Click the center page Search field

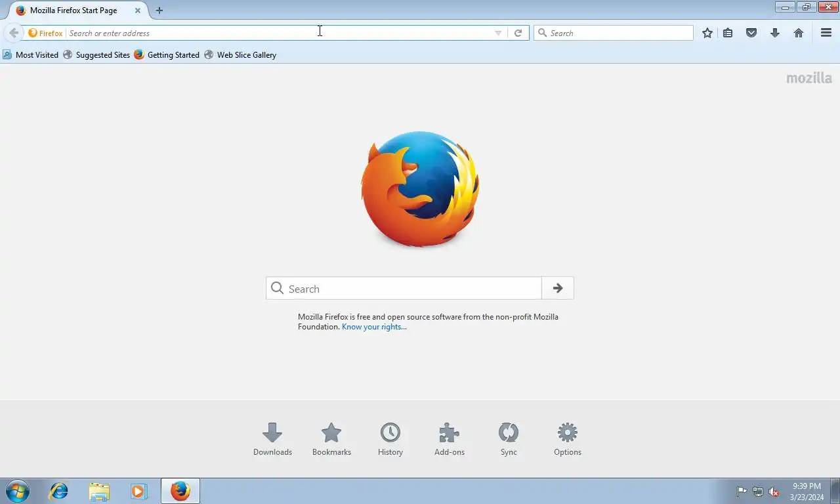coord(404,288)
